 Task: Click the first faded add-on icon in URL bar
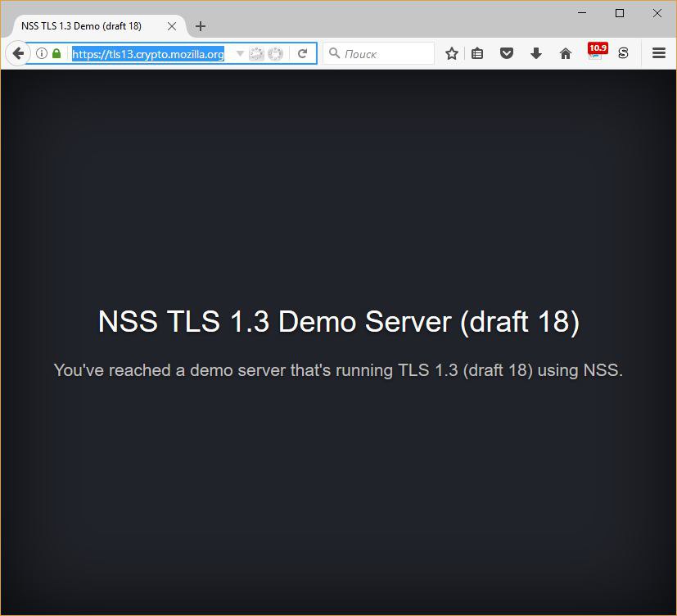pyautogui.click(x=256, y=53)
